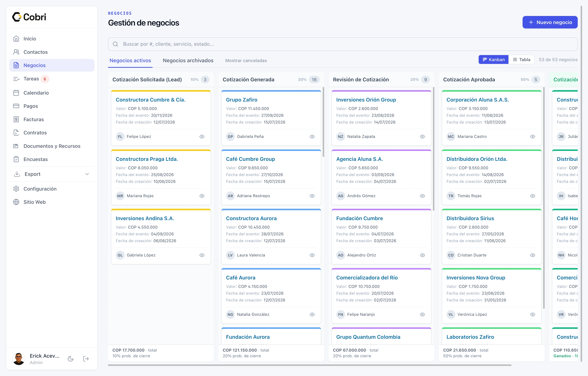Open the Facturas invoice icon

click(x=16, y=119)
